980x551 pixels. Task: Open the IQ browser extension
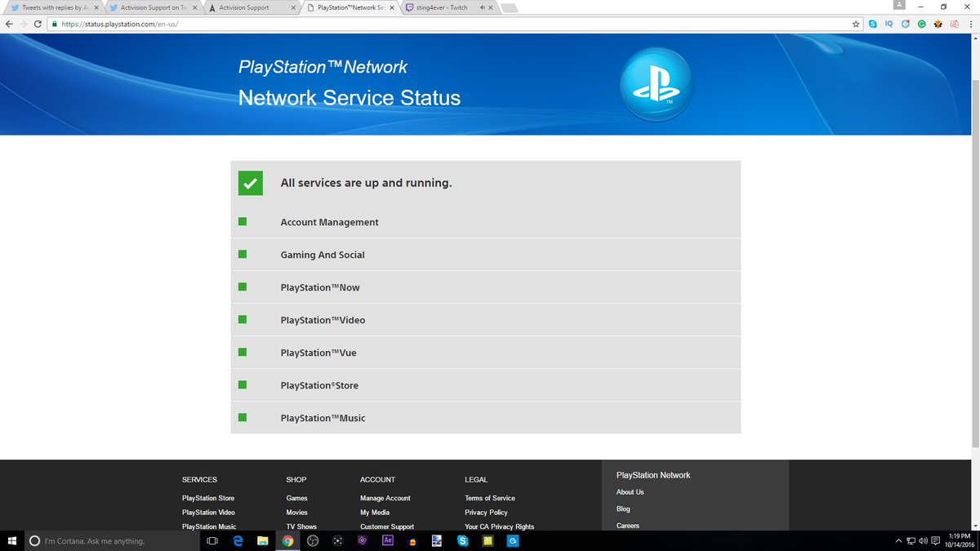(889, 24)
